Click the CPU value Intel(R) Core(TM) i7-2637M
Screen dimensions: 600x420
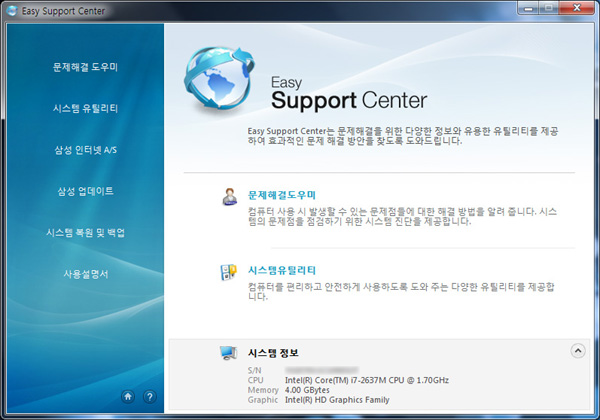367,380
